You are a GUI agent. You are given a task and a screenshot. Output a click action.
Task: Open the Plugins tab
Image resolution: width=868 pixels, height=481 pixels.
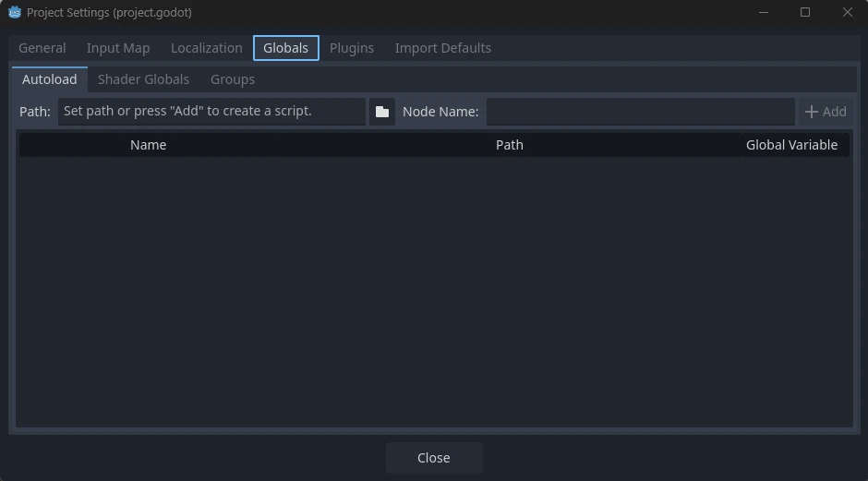pos(352,48)
